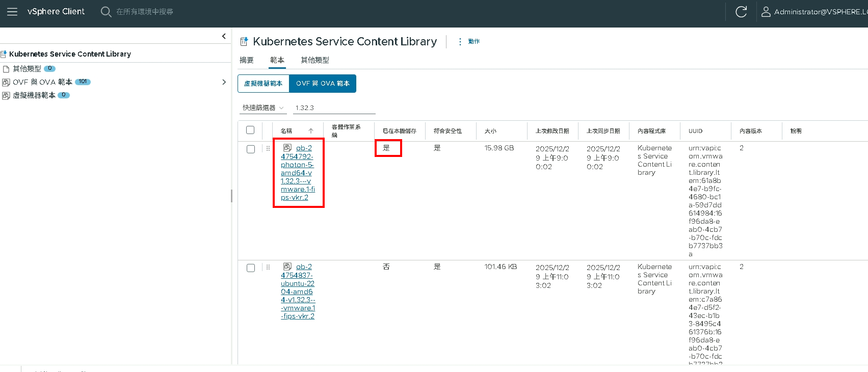The image size is (868, 372).
Task: Click the 上次同步日期 column header
Action: pyautogui.click(x=603, y=131)
